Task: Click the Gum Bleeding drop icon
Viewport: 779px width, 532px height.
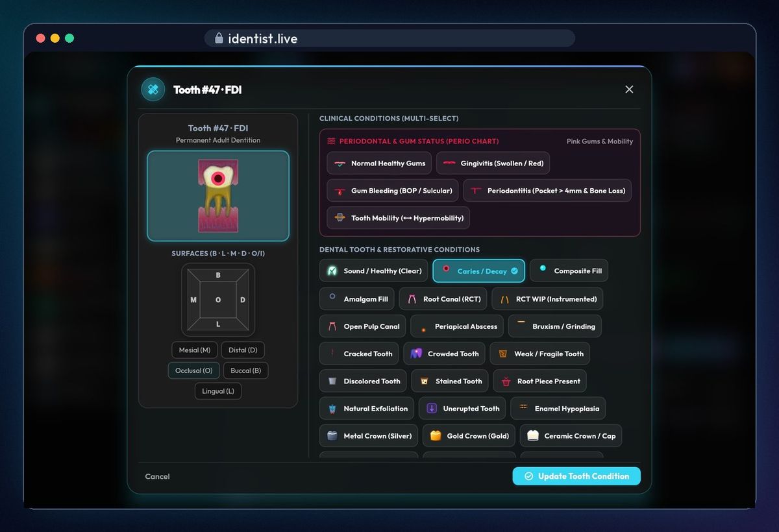Action: pyautogui.click(x=340, y=191)
